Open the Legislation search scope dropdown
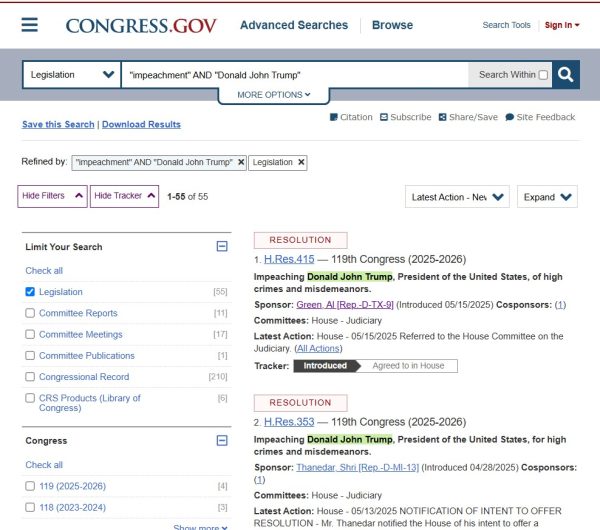 (x=72, y=75)
